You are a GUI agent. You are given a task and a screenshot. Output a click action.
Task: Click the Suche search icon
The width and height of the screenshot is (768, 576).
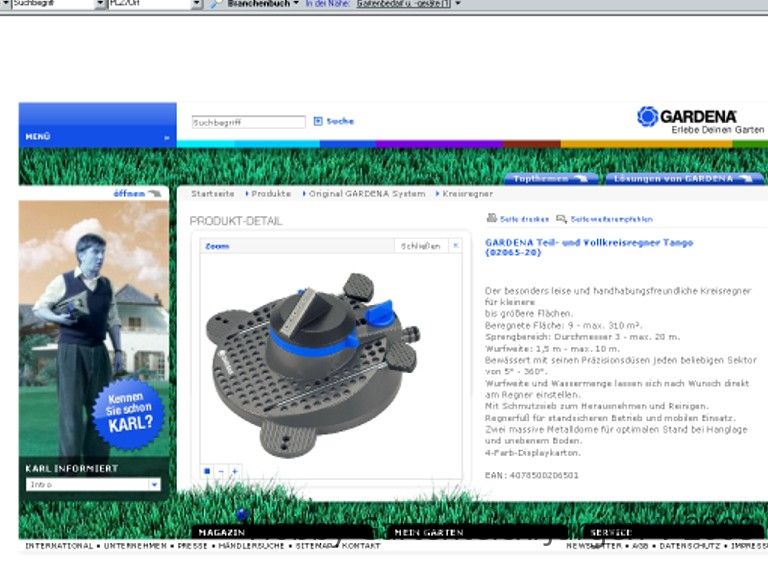(x=318, y=121)
